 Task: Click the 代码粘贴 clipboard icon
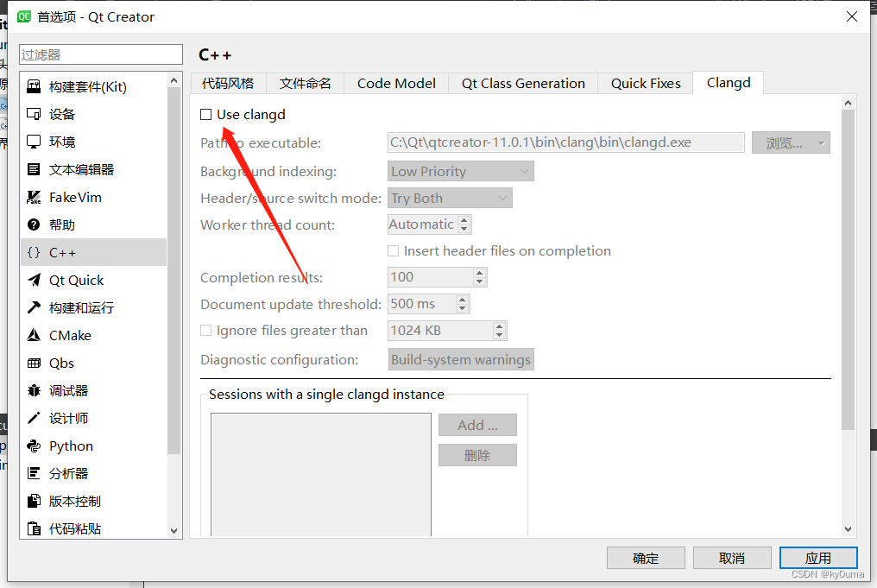(x=35, y=528)
